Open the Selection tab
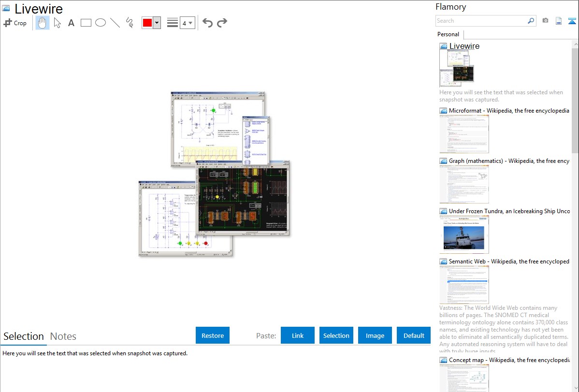Viewport: 579px width, 392px height. click(x=24, y=336)
